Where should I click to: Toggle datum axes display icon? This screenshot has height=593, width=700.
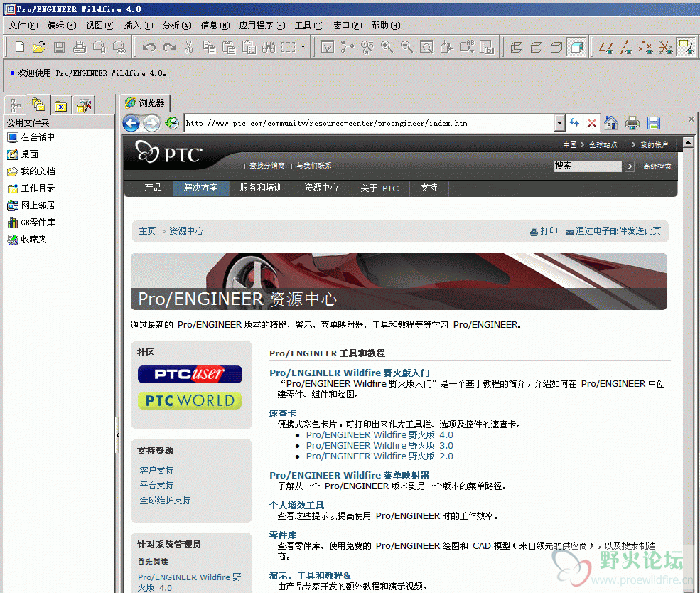(626, 47)
